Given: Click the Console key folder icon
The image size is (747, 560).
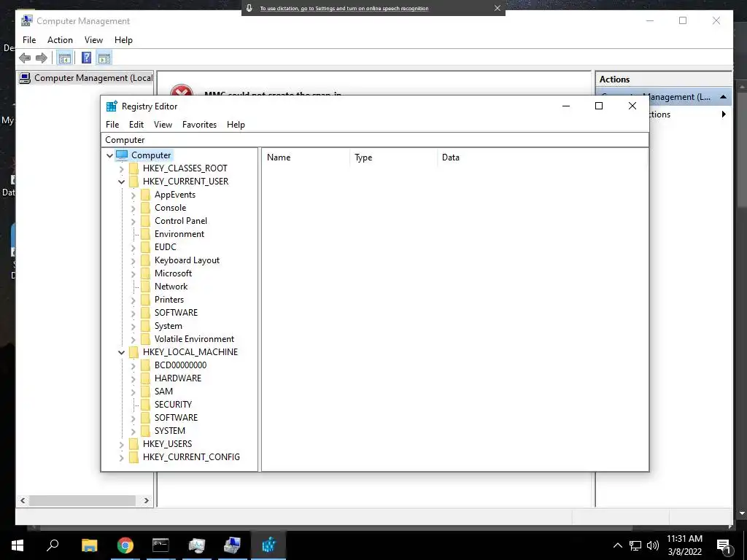Looking at the screenshot, I should click(x=145, y=208).
